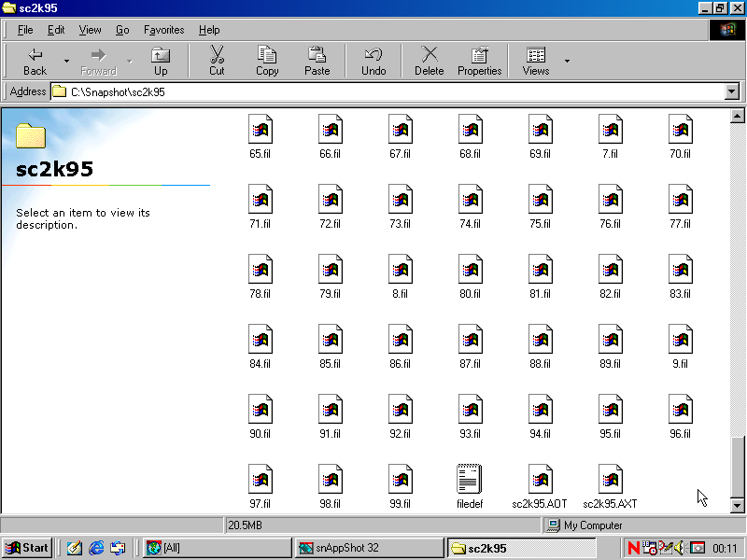The height and width of the screenshot is (560, 747).
Task: Select the 99.fil file icon
Action: point(401,479)
